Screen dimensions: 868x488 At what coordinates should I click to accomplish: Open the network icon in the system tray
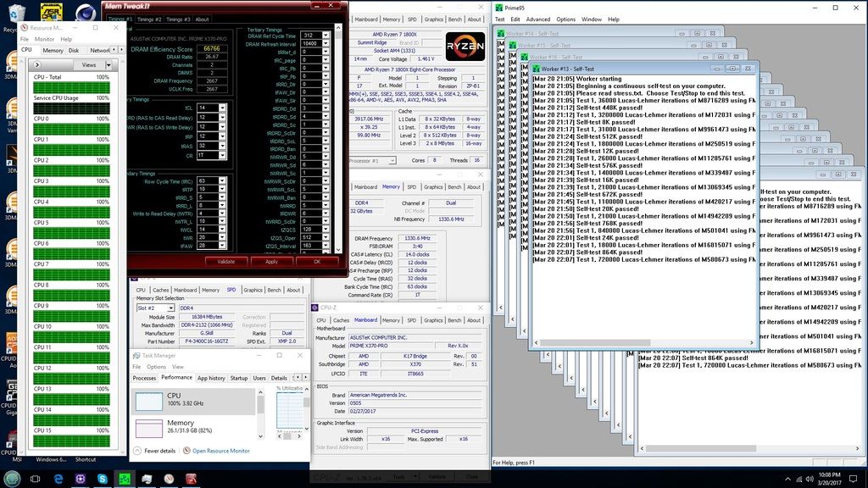[798, 479]
